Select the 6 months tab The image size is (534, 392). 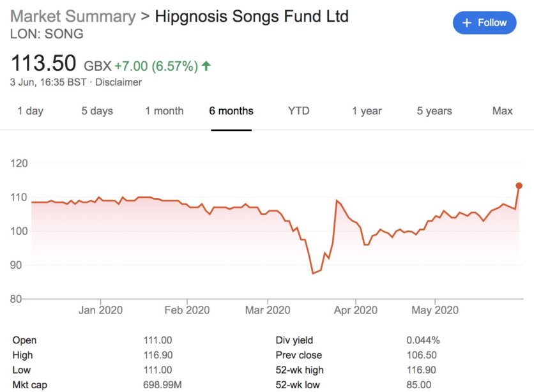coord(231,111)
